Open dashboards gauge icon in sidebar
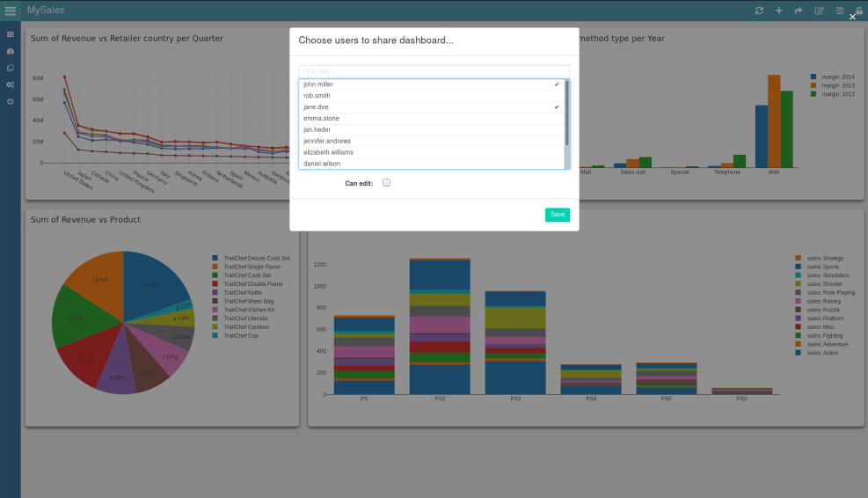This screenshot has height=498, width=868. point(11,51)
